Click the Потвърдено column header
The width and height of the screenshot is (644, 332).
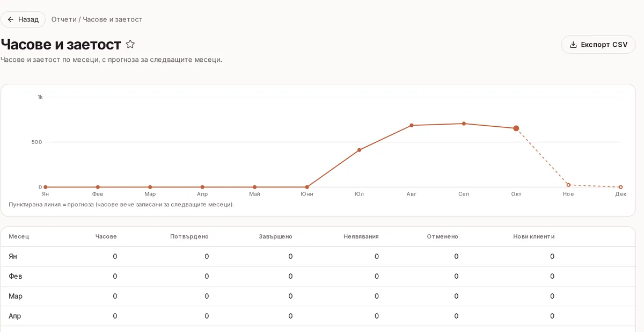click(x=189, y=236)
